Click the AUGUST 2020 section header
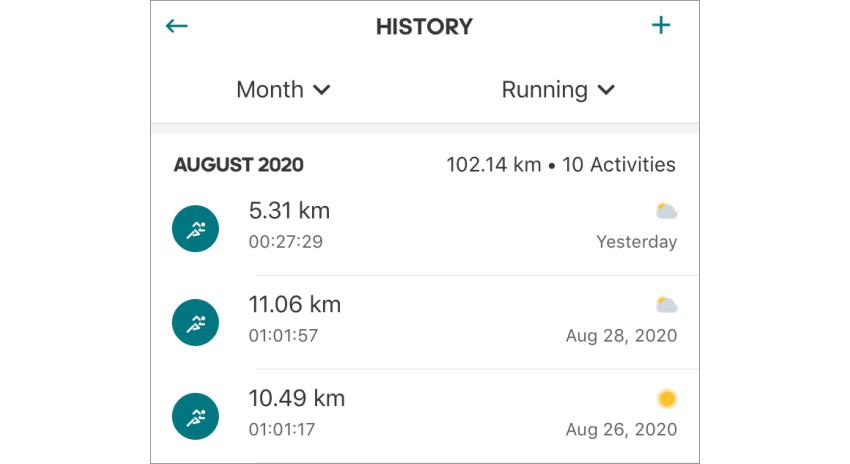This screenshot has width=850, height=464. [x=238, y=165]
